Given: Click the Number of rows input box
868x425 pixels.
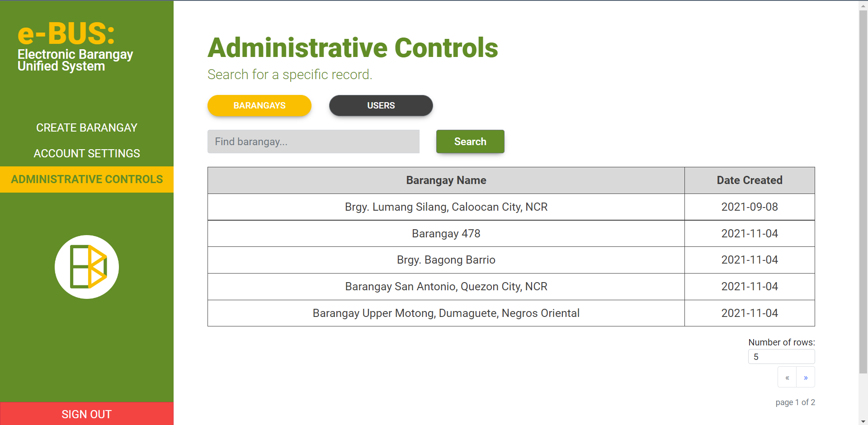Looking at the screenshot, I should pyautogui.click(x=781, y=357).
